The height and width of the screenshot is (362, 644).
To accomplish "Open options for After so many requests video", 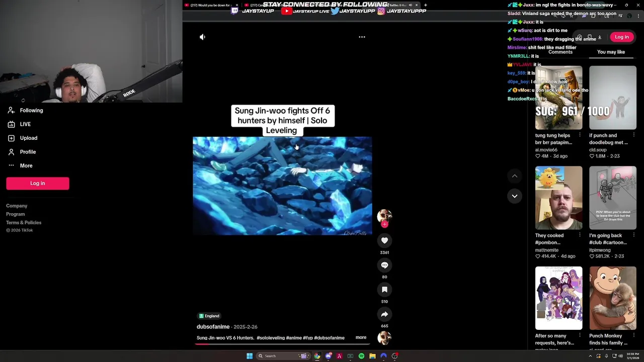I will 580,335.
